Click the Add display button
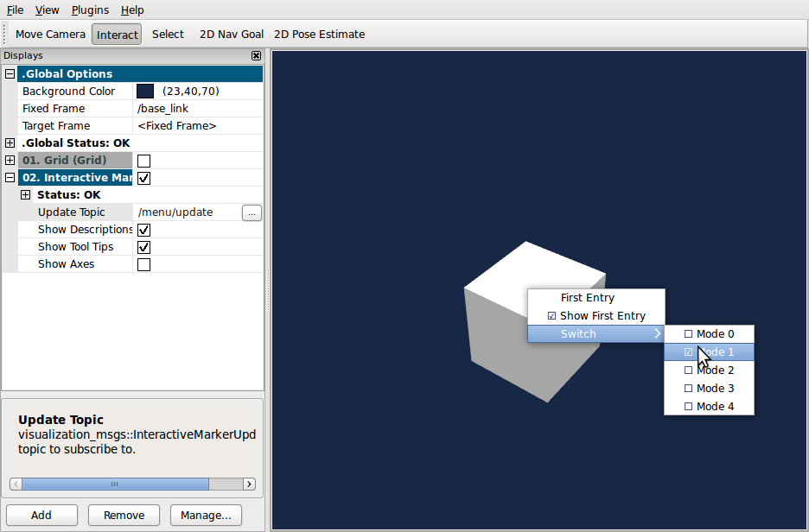The height and width of the screenshot is (532, 809). 41,516
